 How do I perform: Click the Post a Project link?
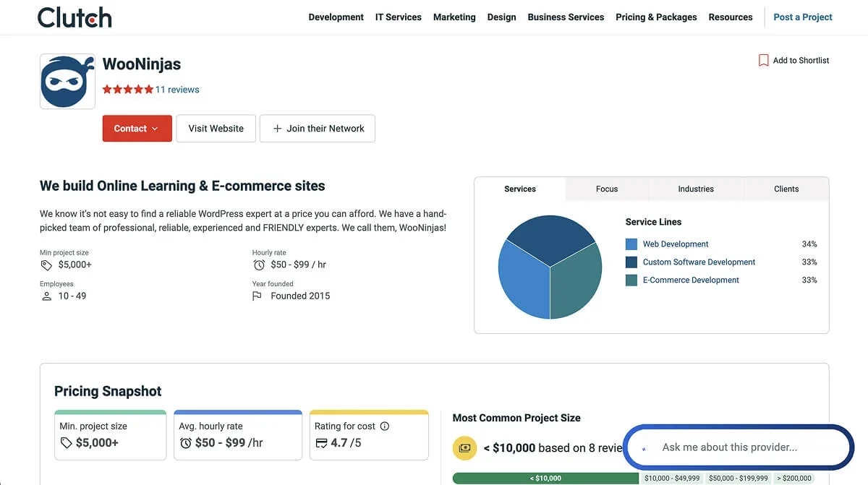803,17
